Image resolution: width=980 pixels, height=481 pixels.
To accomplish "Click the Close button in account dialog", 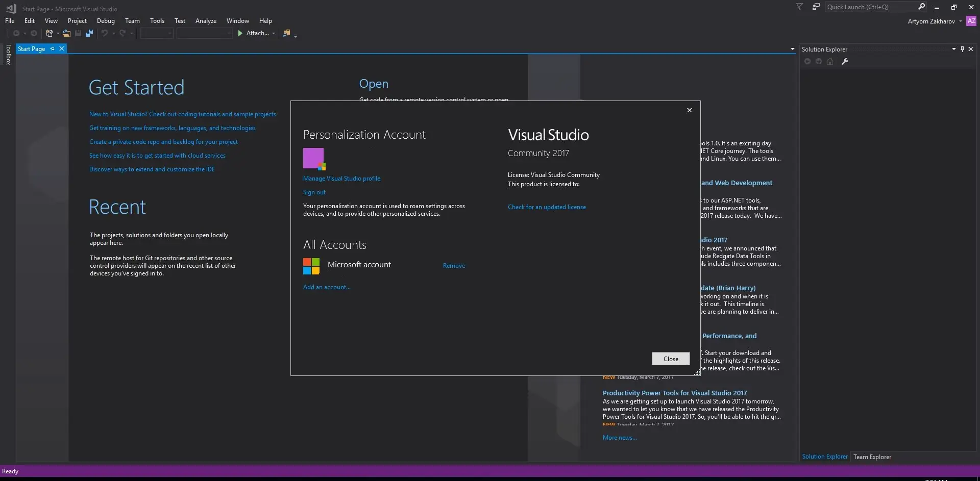I will pos(671,359).
